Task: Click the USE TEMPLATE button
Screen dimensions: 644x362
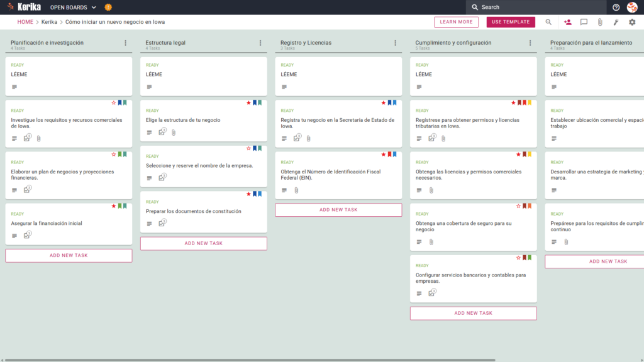Action: 511,22
